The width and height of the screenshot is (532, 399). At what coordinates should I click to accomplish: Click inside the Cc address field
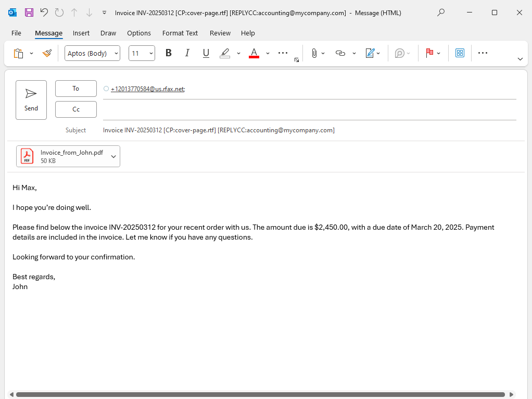[x=309, y=109]
